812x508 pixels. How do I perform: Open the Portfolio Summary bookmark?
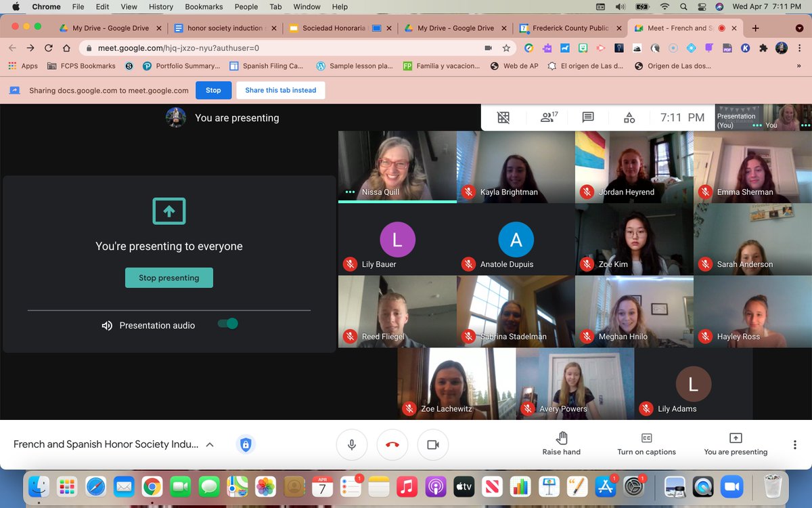181,66
